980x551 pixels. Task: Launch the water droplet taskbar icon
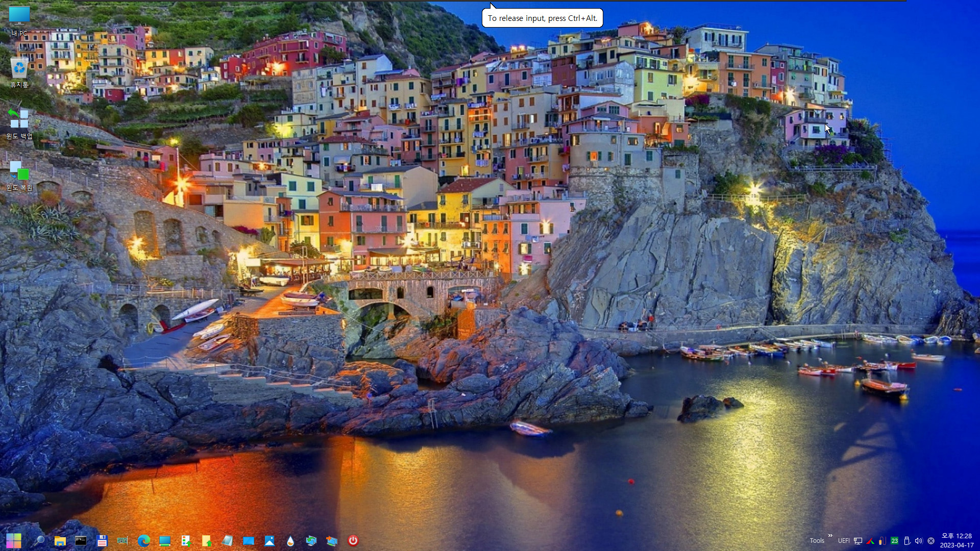(290, 541)
